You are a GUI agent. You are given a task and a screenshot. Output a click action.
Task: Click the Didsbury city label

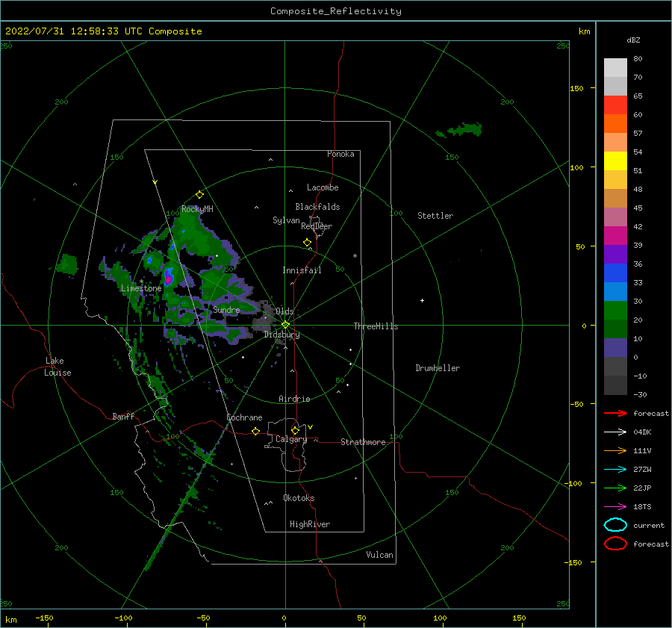(281, 335)
